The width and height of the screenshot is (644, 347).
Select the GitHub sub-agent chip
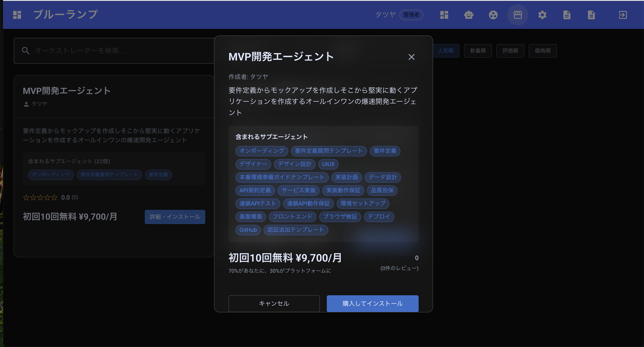pos(248,230)
